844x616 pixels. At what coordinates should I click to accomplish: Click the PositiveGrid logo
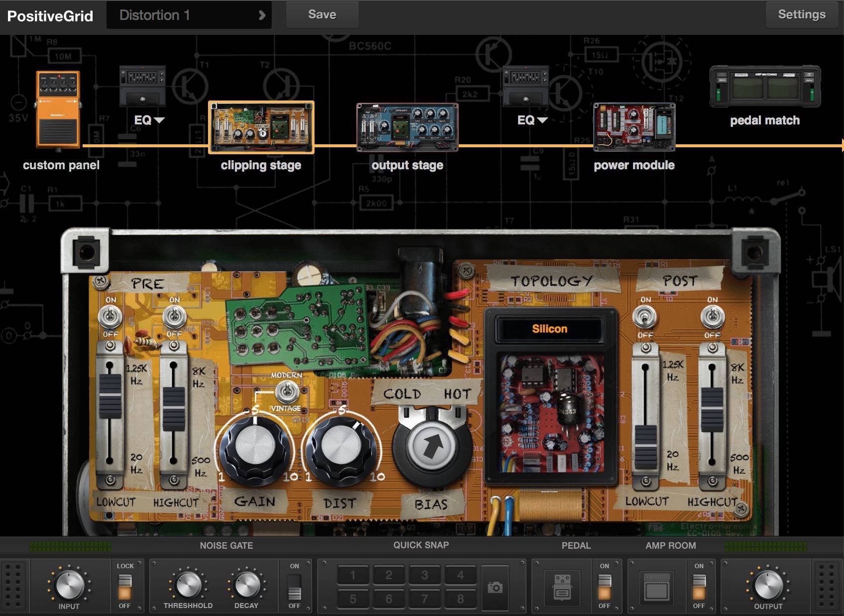click(50, 16)
